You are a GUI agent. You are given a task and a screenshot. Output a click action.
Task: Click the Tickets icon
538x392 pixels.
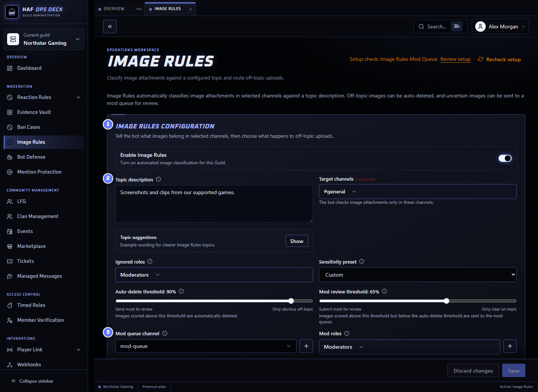pos(10,261)
